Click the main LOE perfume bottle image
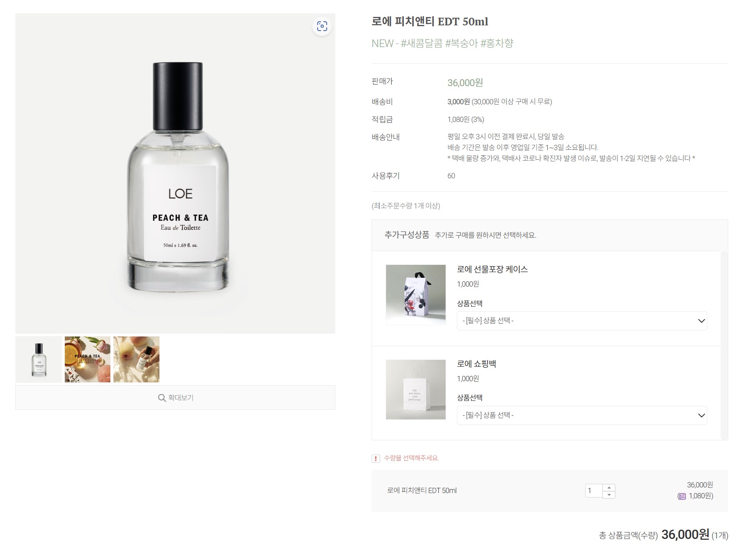 tap(175, 173)
